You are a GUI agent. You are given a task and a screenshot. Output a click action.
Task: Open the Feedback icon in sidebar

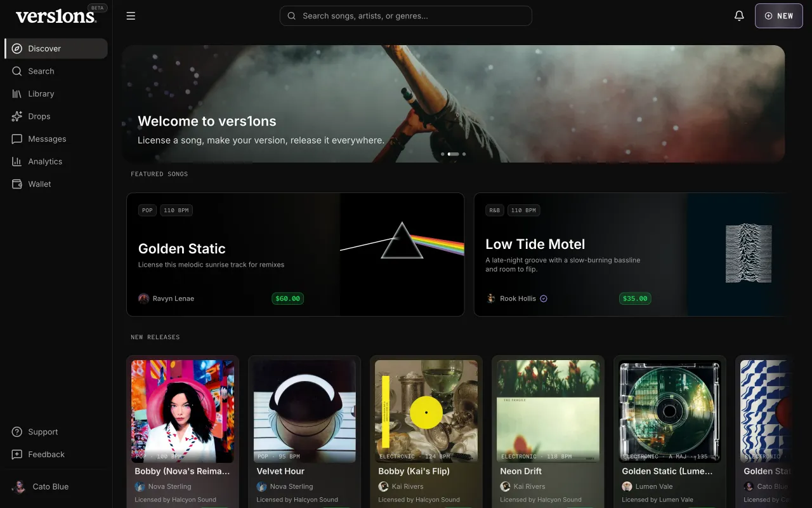(17, 455)
